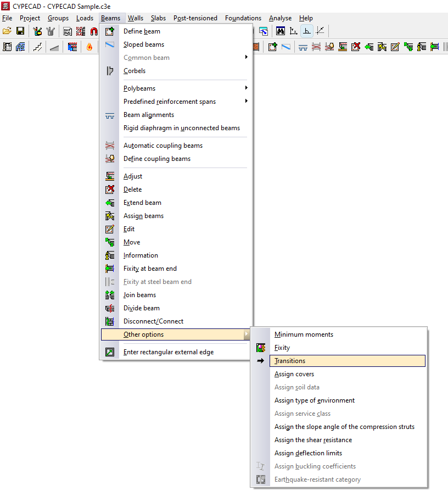The height and width of the screenshot is (502, 448).
Task: Open the Walls menu
Action: (136, 18)
